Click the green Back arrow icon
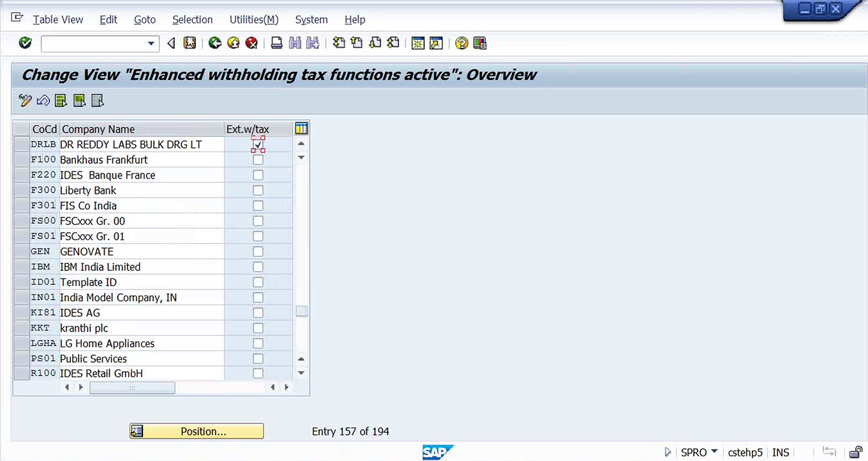The image size is (868, 461). point(215,43)
